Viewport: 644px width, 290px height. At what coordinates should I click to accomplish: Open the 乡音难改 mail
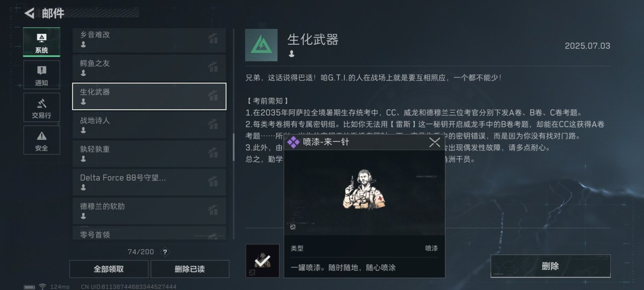pyautogui.click(x=149, y=39)
